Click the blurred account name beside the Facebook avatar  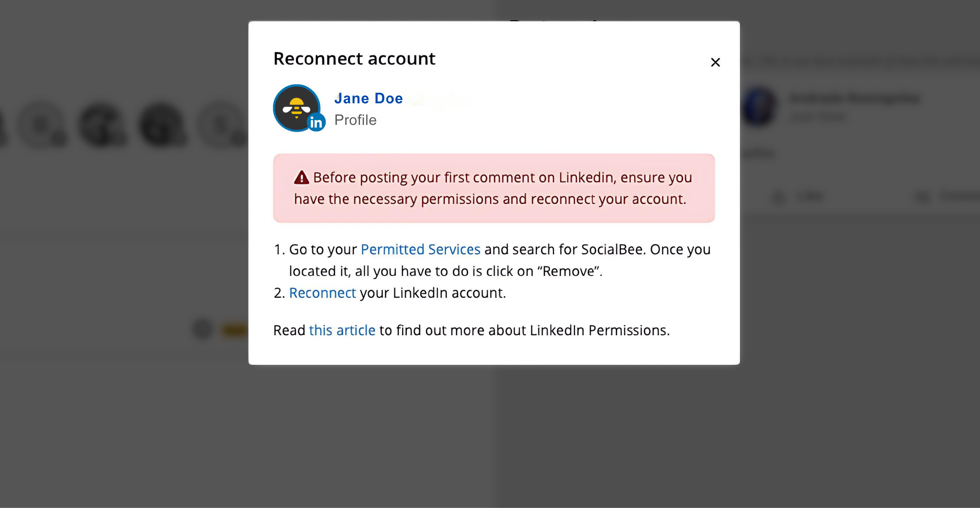tap(854, 98)
